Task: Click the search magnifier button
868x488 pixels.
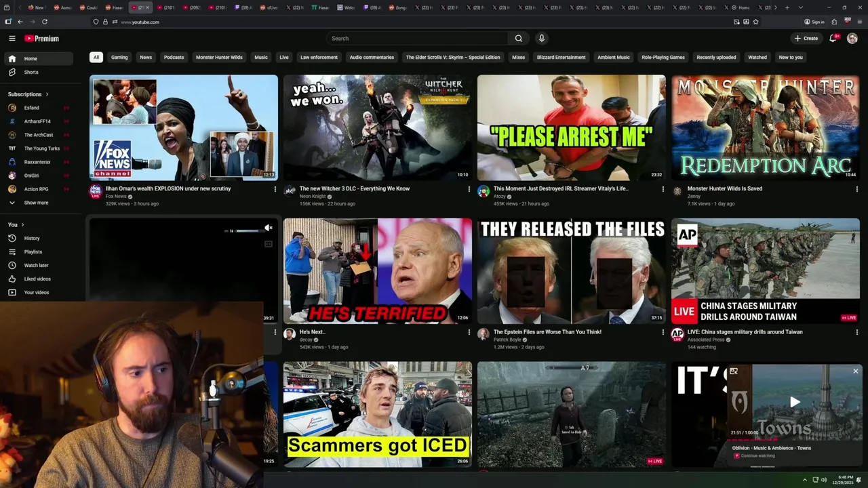Action: click(519, 39)
